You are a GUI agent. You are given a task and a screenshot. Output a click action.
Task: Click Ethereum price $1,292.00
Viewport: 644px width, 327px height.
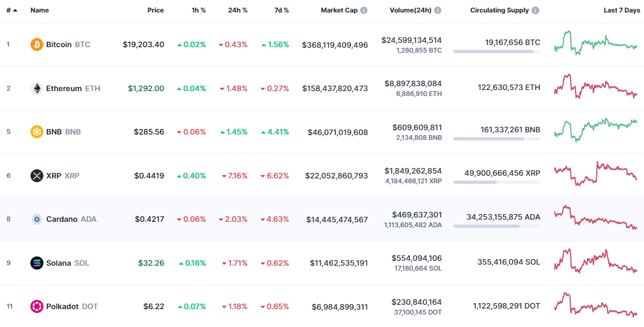[146, 88]
